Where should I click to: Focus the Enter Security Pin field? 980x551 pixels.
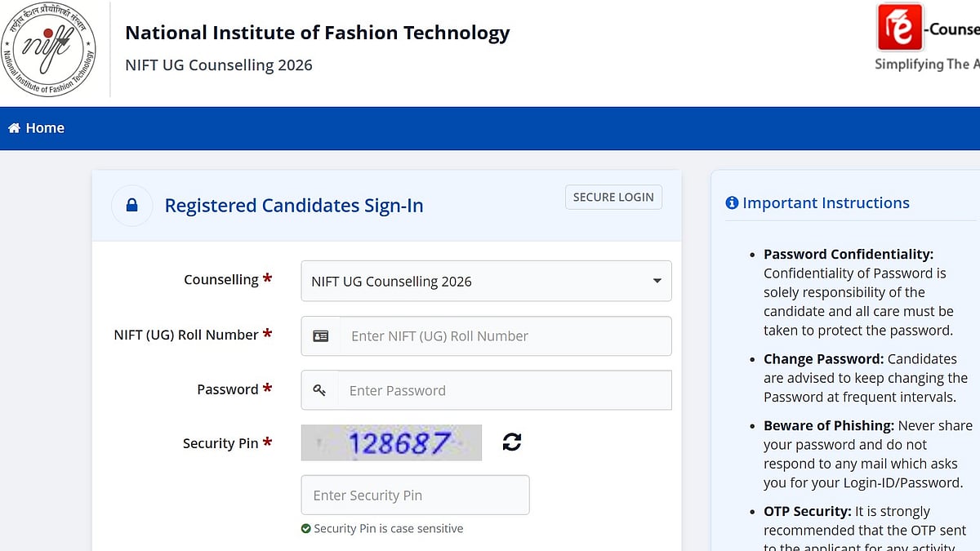[415, 495]
